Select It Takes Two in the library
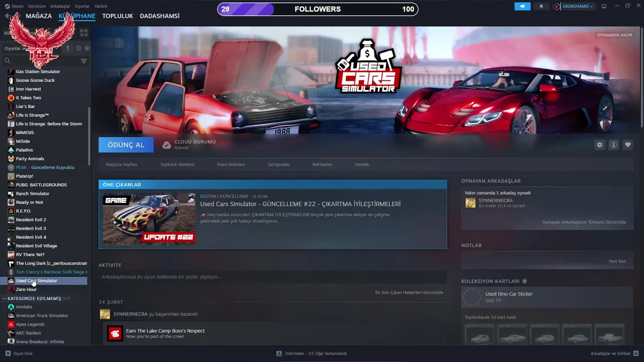644x362 pixels. point(28,98)
